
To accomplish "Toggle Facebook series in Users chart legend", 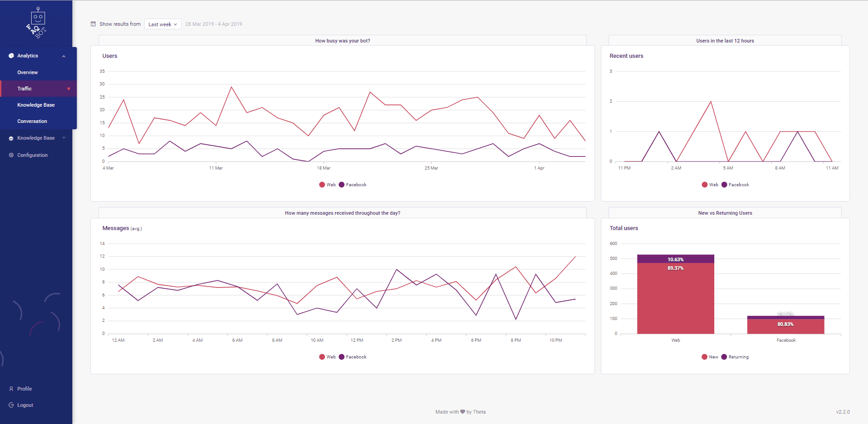I will click(353, 184).
